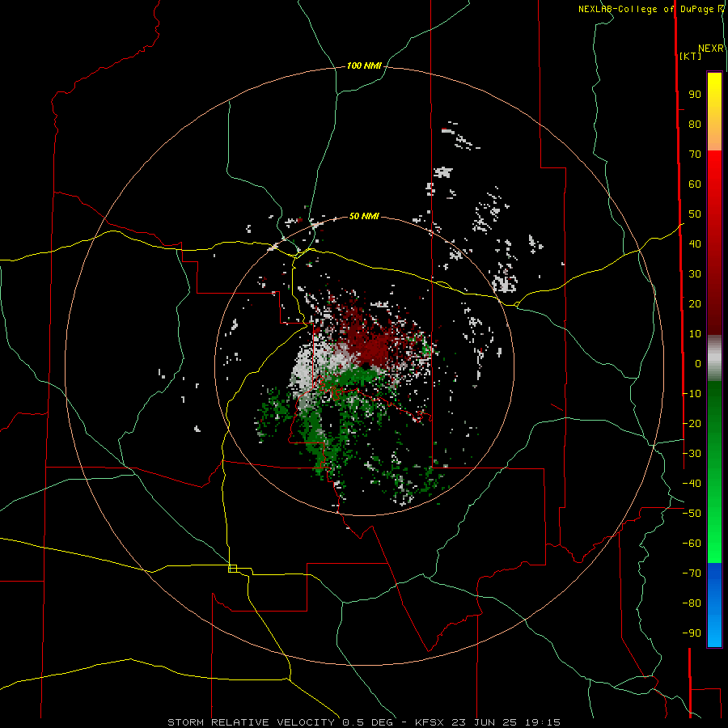Screen dimensions: 728x728
Task: Pick the blue bottom segment of color bar
Action: [x=714, y=605]
